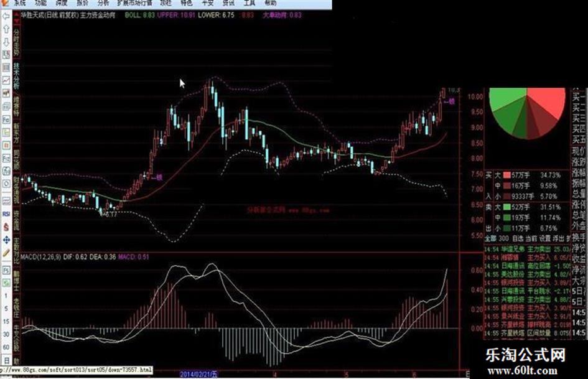
Task: Open the 资讯 menu
Action: pos(228,3)
